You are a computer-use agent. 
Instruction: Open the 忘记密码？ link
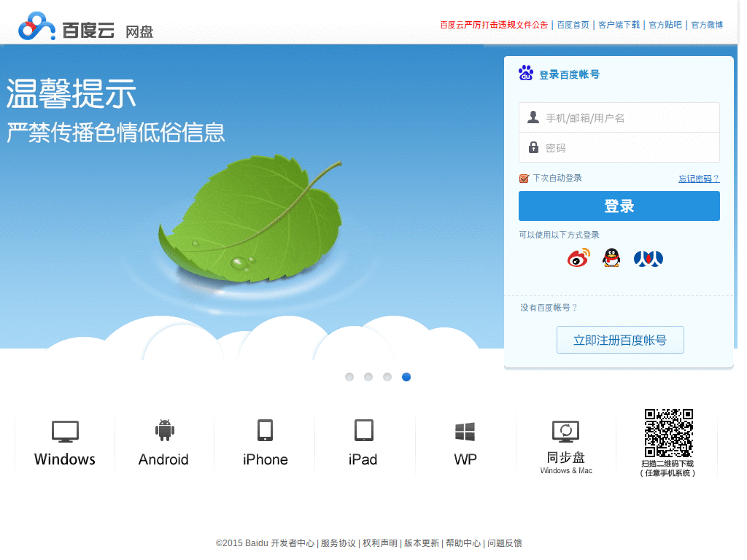click(x=699, y=179)
